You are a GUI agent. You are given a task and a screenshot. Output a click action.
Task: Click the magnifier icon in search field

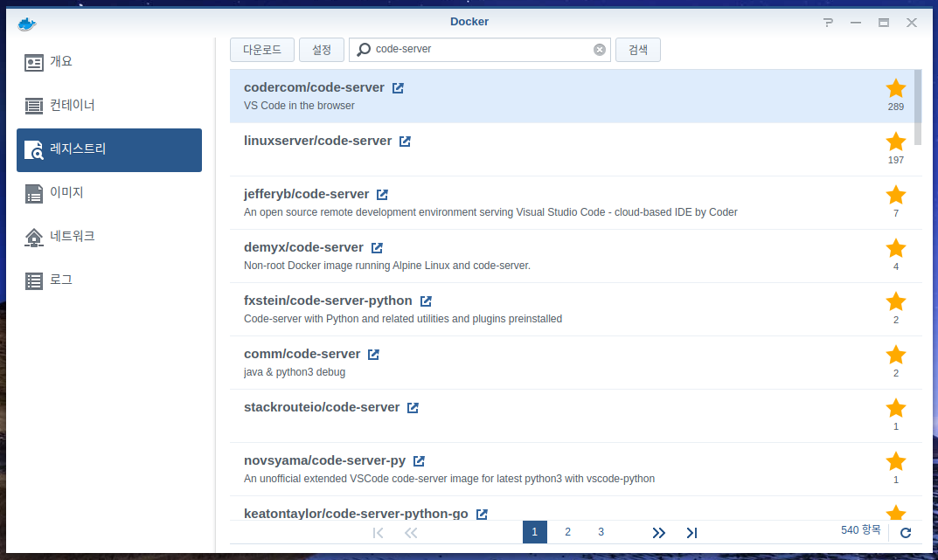click(x=363, y=50)
